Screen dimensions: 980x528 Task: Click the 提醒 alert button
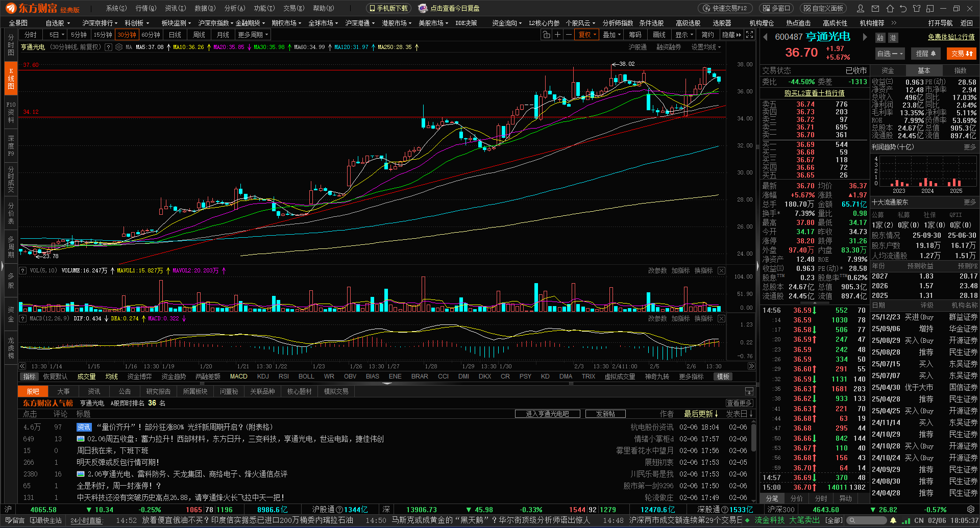(926, 53)
